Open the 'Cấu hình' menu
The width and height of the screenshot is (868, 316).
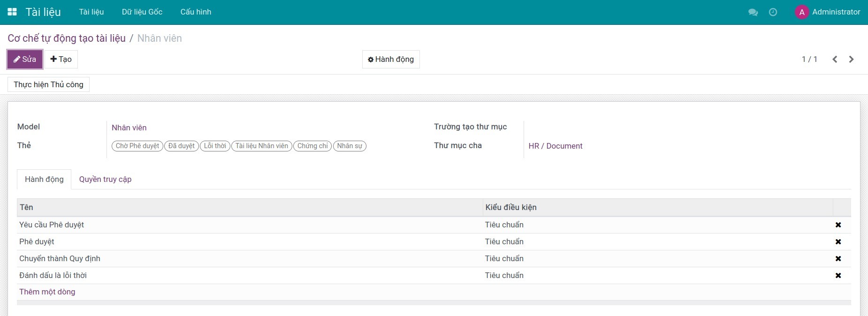click(196, 12)
